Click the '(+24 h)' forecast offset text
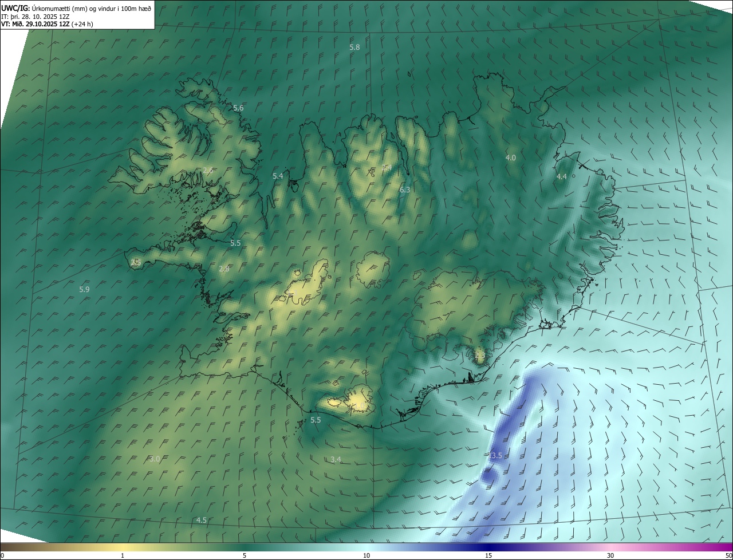Viewport: 733px width, 560px height. 82,24
